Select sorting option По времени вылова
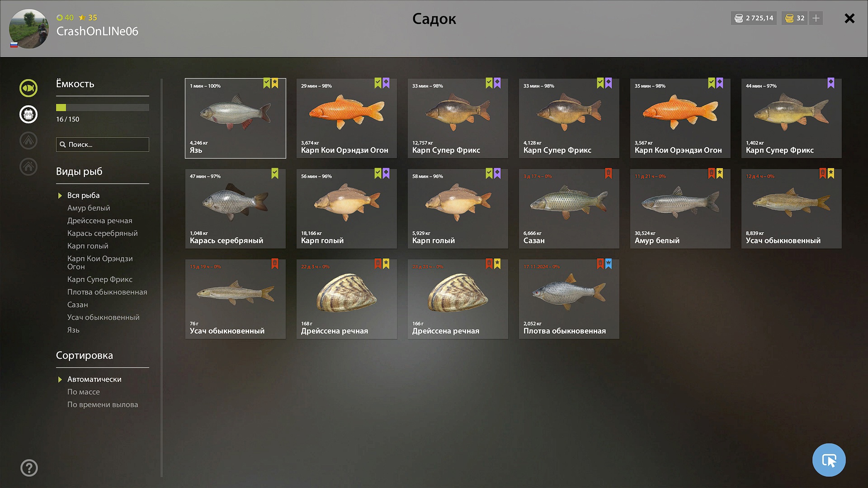The image size is (868, 488). click(x=103, y=404)
